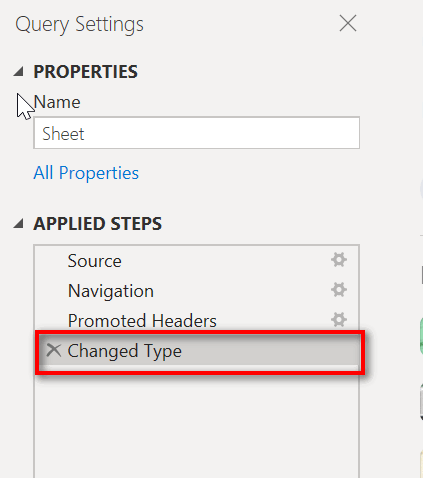Click the APPLIED STEPS heading label
This screenshot has width=423, height=478.
tap(97, 224)
